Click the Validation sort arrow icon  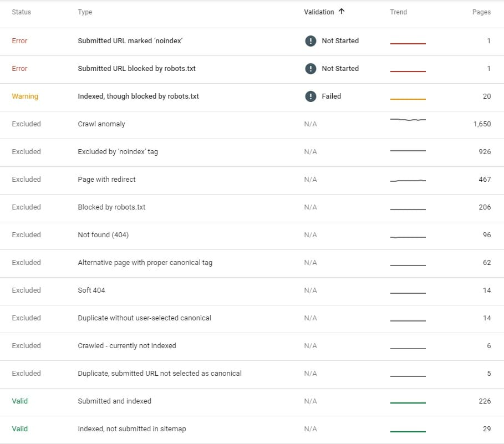tap(342, 12)
